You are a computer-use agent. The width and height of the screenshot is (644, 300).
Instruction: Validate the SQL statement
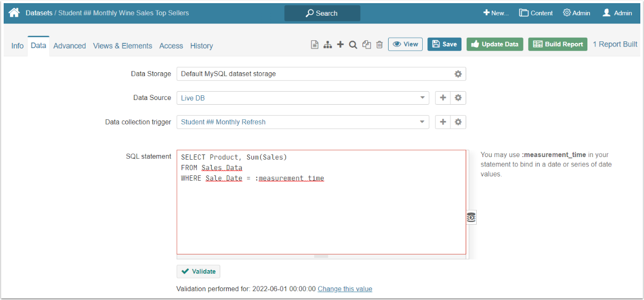tap(198, 271)
